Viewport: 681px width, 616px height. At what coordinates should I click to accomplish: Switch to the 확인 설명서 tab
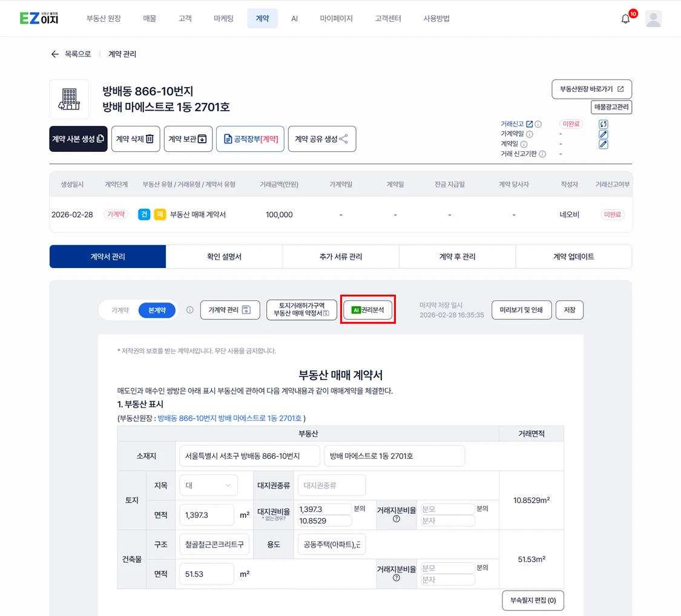click(x=224, y=257)
